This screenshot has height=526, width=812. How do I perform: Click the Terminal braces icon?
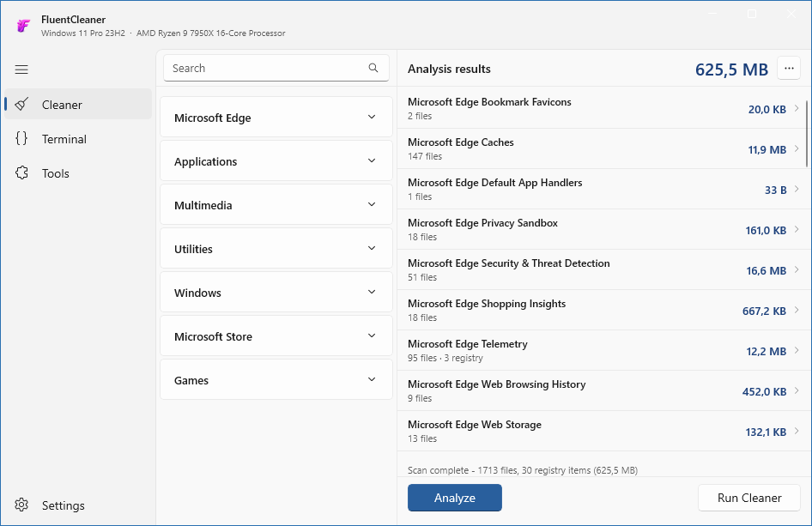(21, 138)
